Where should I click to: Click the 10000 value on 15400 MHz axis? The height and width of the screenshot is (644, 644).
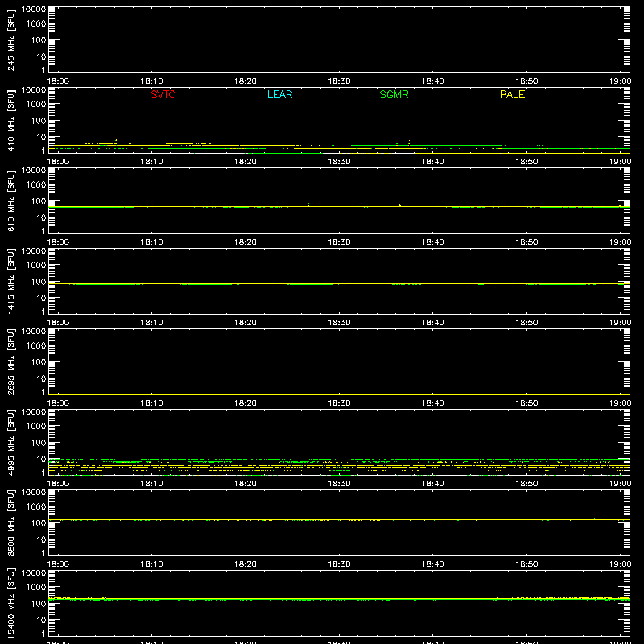pyautogui.click(x=34, y=573)
